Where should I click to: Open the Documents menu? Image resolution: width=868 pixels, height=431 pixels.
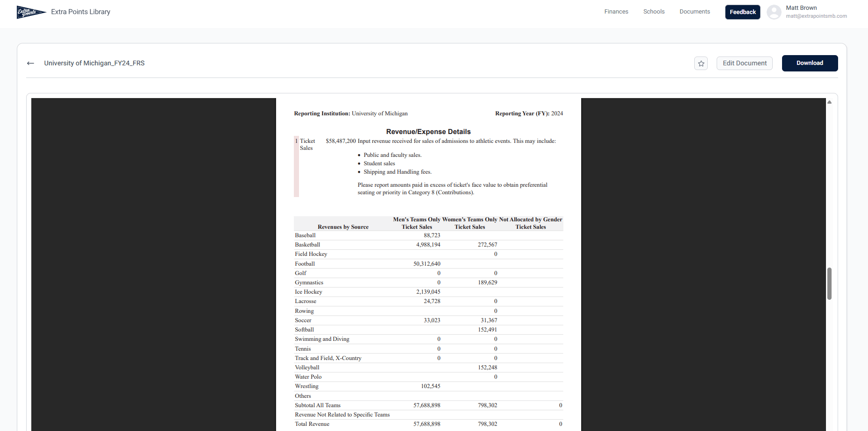(x=695, y=12)
